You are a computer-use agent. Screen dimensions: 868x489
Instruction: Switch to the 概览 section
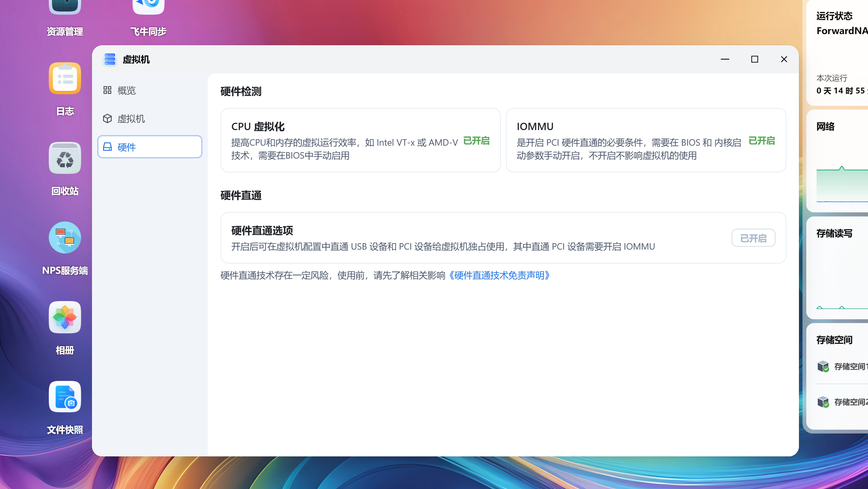click(126, 90)
